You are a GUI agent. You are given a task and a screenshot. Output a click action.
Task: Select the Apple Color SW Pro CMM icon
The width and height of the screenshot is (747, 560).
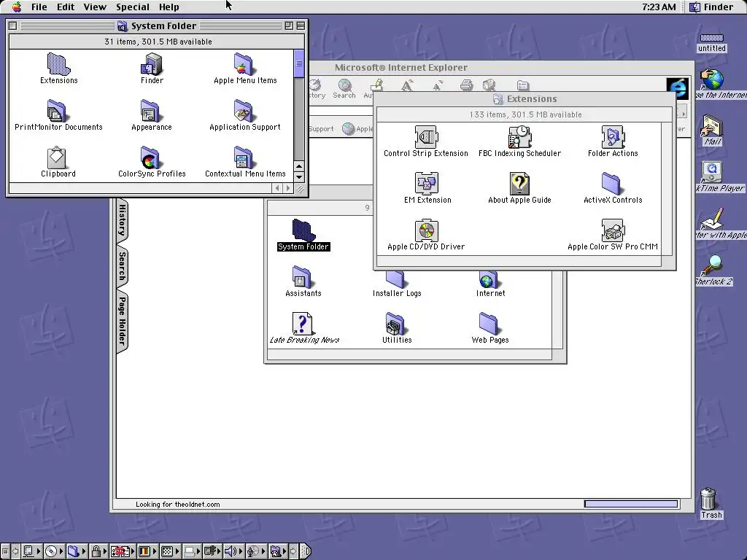pyautogui.click(x=613, y=230)
